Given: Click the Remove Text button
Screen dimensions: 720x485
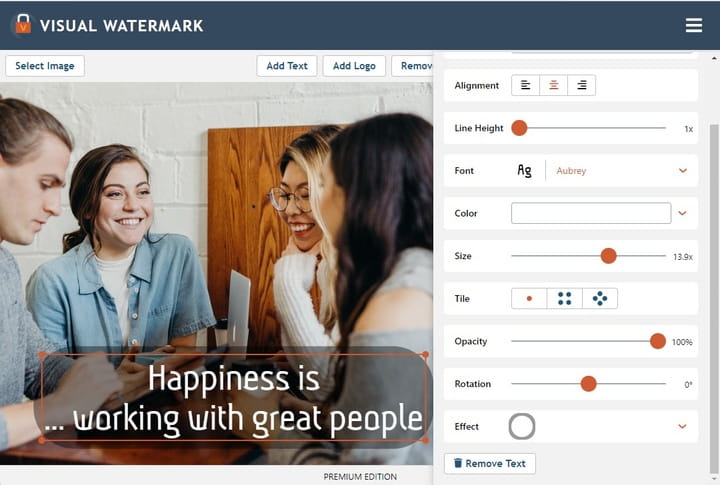Looking at the screenshot, I should 489,463.
